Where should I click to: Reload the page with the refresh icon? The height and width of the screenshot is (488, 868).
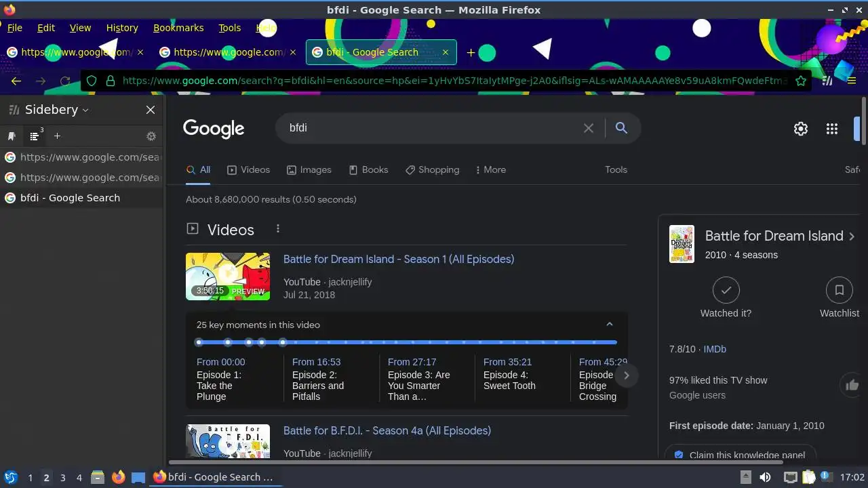pos(65,81)
